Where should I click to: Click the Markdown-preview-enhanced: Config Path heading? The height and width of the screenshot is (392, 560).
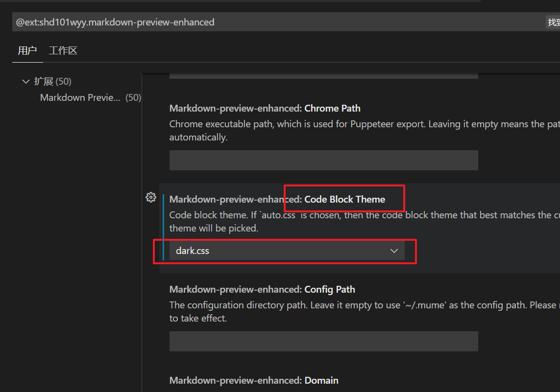pos(262,289)
